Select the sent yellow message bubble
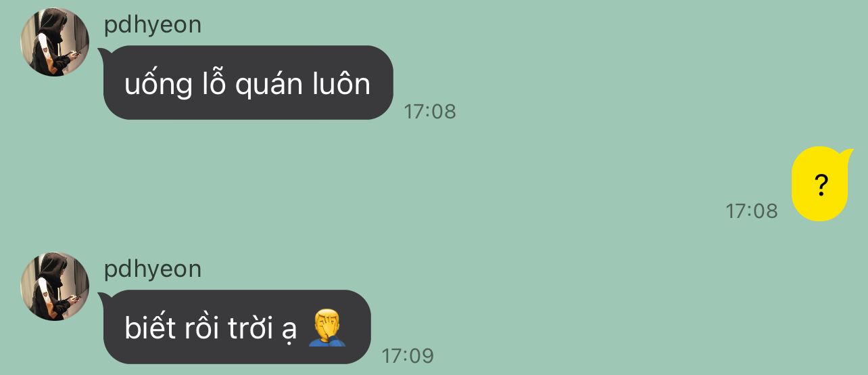This screenshot has width=868, height=375. point(819,184)
